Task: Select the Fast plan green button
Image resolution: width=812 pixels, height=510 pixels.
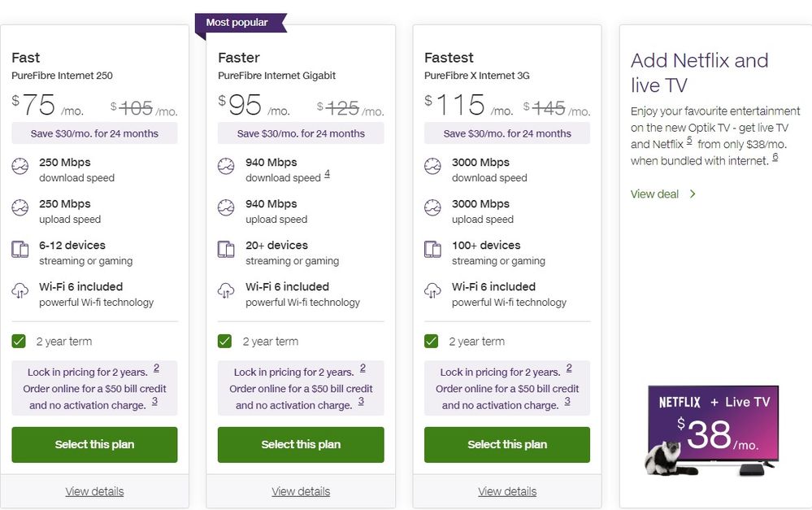Action: [x=94, y=444]
